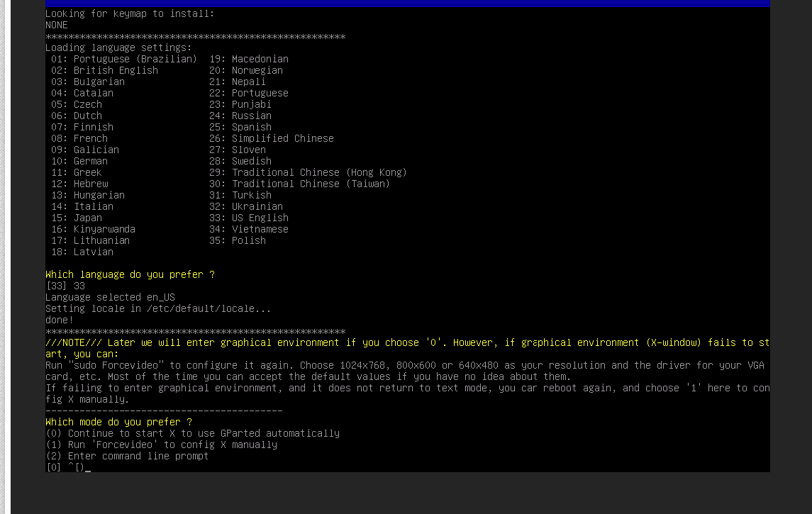Click the "Loading language settings:" heading
The width and height of the screenshot is (812, 514).
(x=118, y=48)
